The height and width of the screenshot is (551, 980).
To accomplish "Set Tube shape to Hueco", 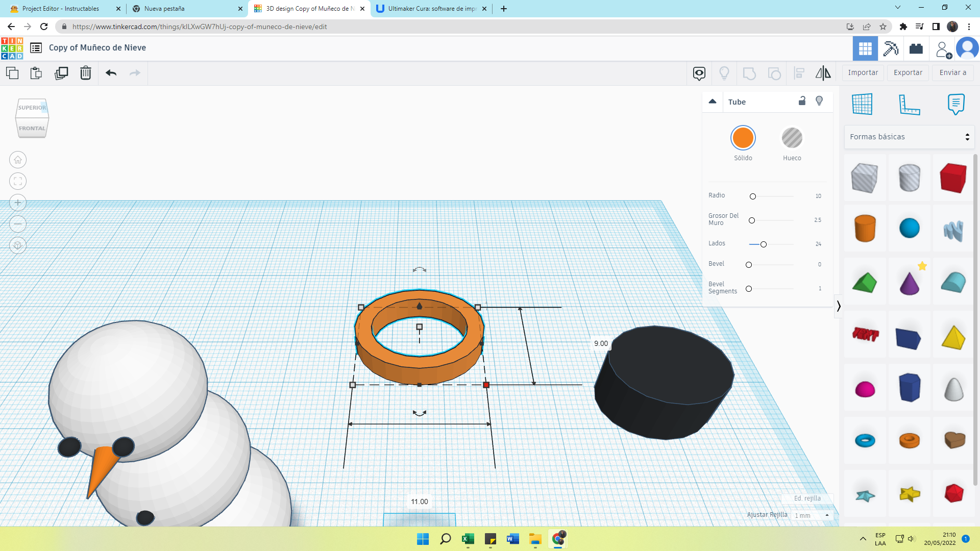I will 792,138.
